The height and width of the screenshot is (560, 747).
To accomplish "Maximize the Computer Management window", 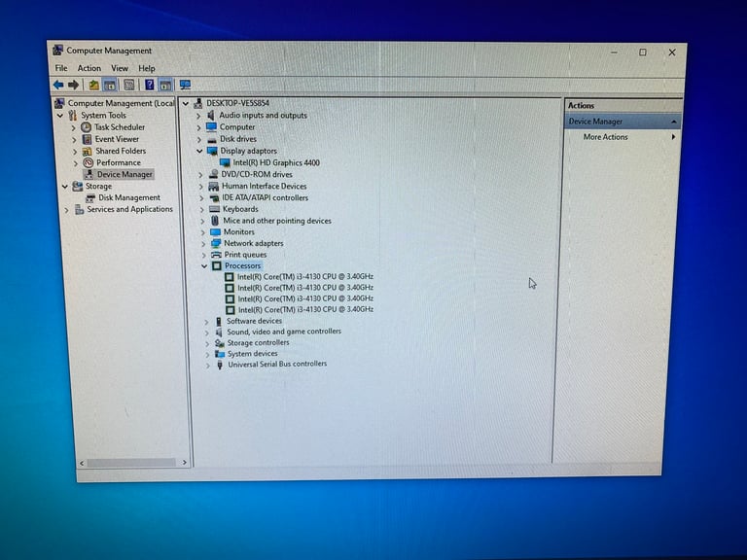I will pyautogui.click(x=643, y=52).
